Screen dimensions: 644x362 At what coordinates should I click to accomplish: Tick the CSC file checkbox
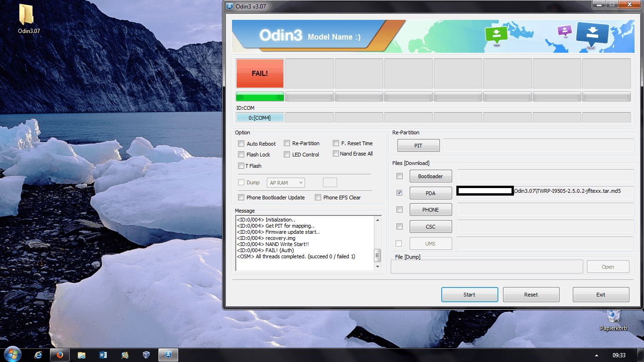399,227
